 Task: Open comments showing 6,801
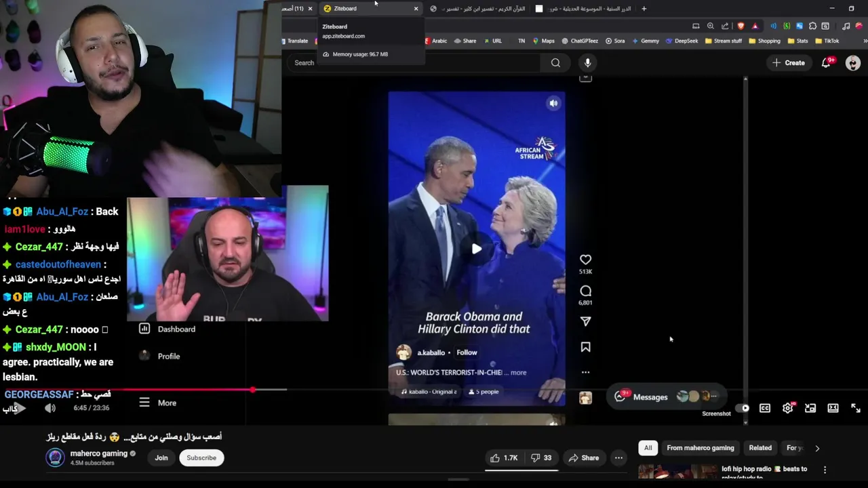tap(585, 291)
